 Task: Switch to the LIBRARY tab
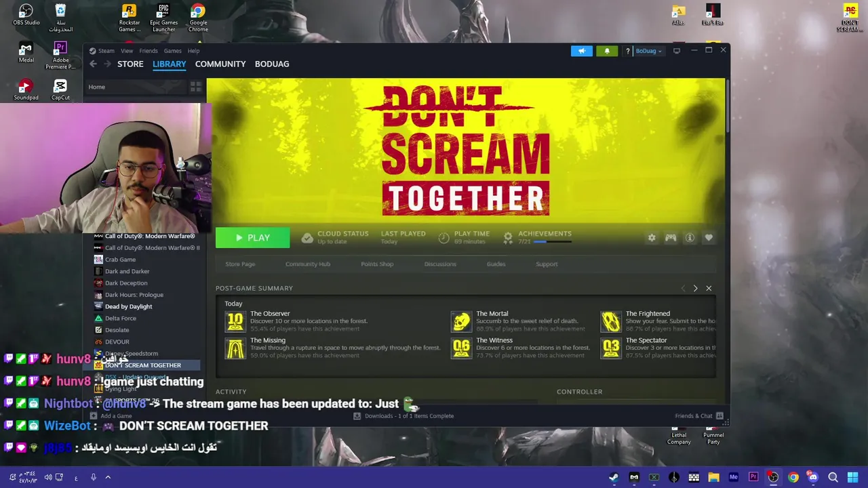coord(169,64)
